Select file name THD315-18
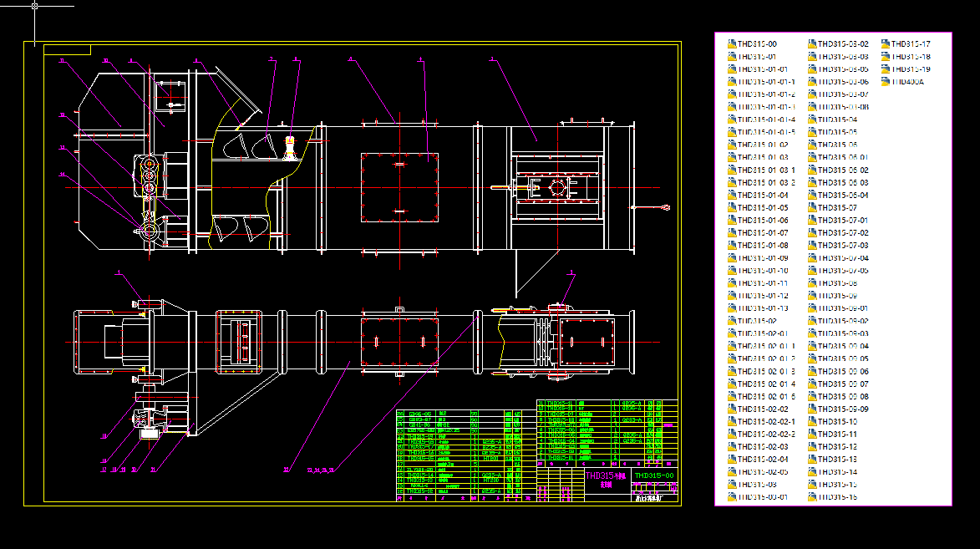 (911, 56)
